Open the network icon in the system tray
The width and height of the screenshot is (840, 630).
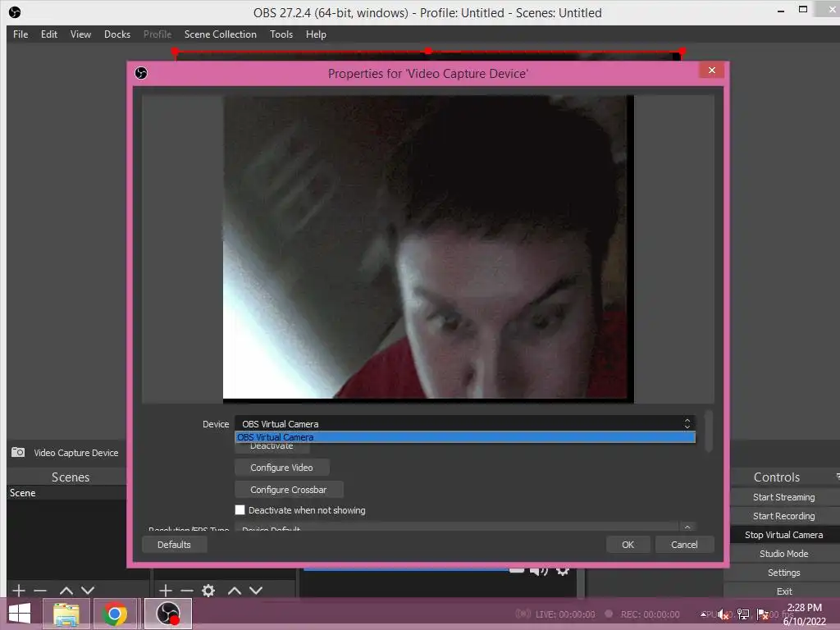[x=743, y=614]
